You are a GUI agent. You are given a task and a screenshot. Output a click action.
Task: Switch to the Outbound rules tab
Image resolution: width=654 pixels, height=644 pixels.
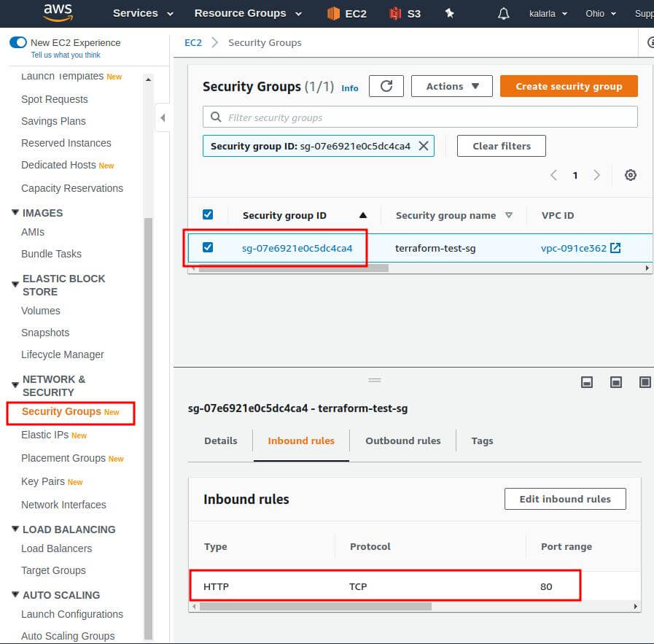402,441
